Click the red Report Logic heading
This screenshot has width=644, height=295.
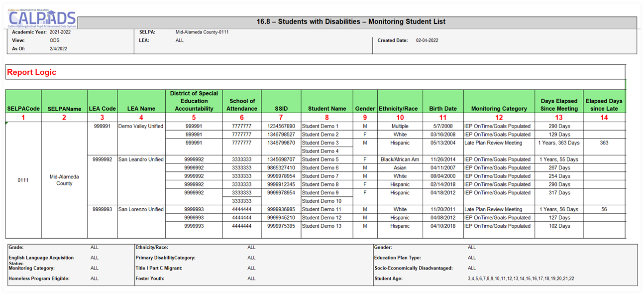point(31,72)
